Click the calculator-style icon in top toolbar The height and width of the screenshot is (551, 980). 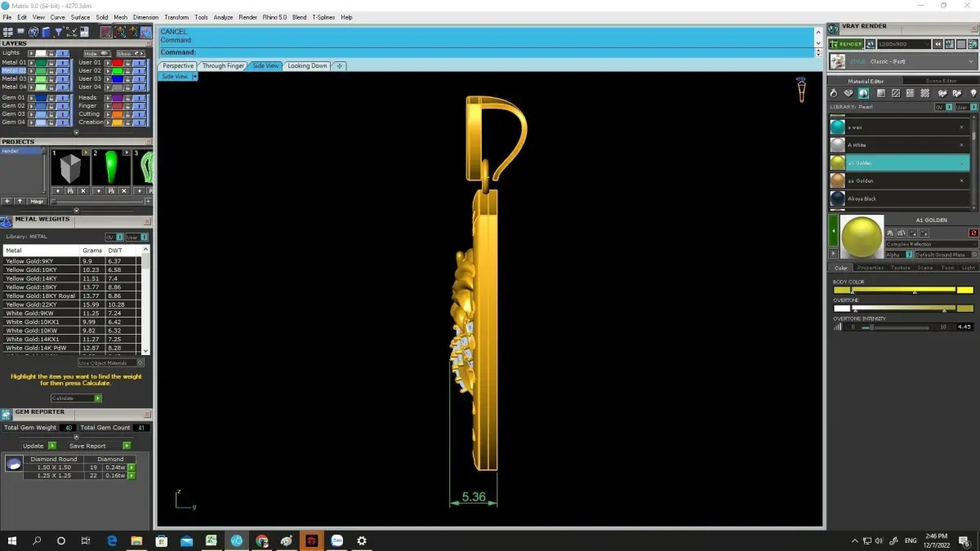click(x=84, y=32)
